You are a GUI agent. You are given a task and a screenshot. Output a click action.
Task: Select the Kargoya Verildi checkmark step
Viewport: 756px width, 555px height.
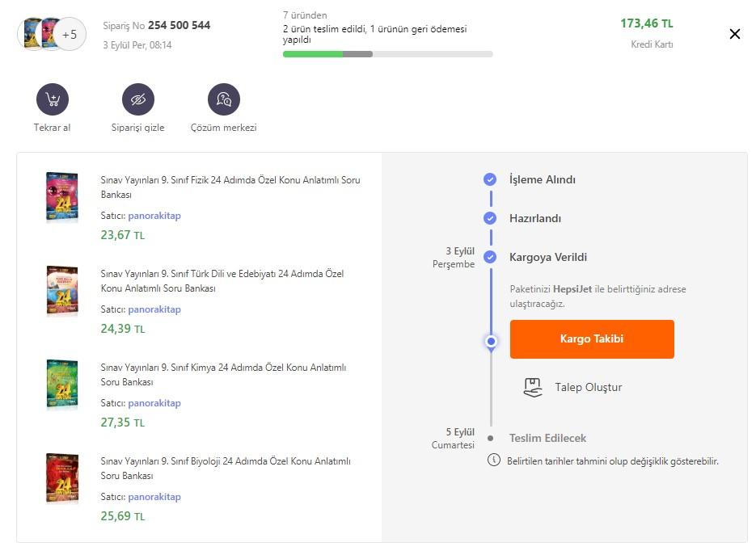pyautogui.click(x=490, y=257)
